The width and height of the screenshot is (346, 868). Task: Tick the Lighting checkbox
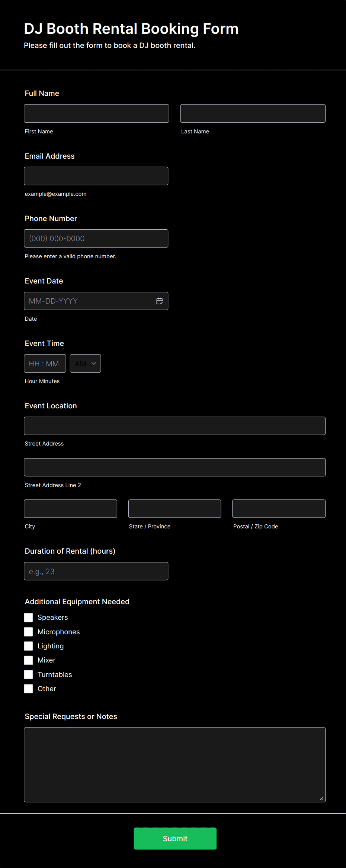29,646
